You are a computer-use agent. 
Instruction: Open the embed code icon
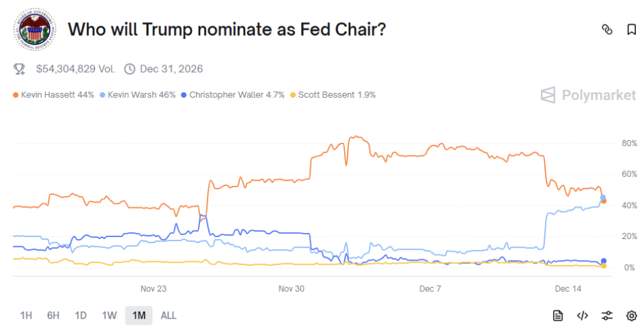583,315
